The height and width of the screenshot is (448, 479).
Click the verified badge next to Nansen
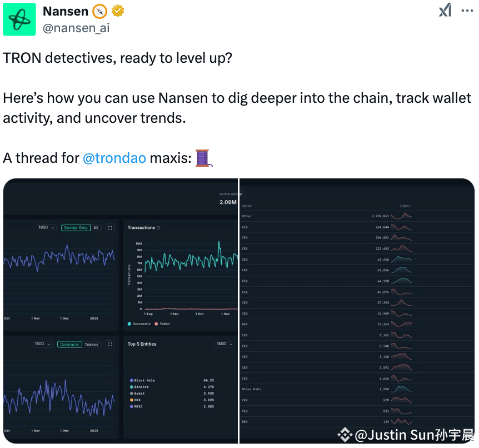(x=117, y=11)
